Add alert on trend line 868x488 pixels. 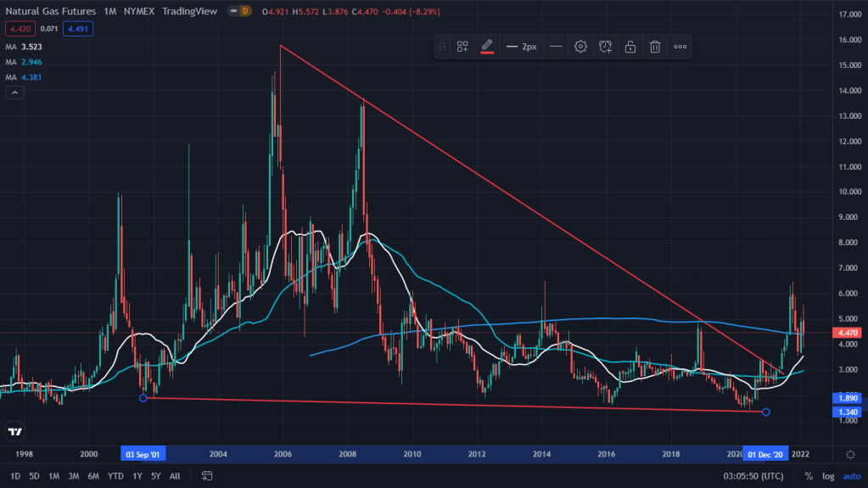coord(605,47)
